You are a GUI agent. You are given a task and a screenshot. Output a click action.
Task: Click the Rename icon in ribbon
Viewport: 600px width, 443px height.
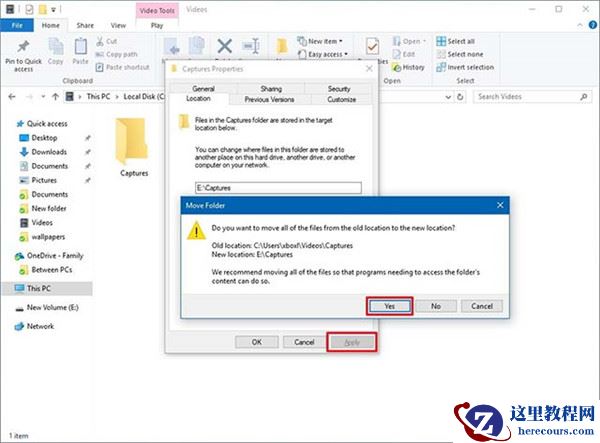click(251, 46)
